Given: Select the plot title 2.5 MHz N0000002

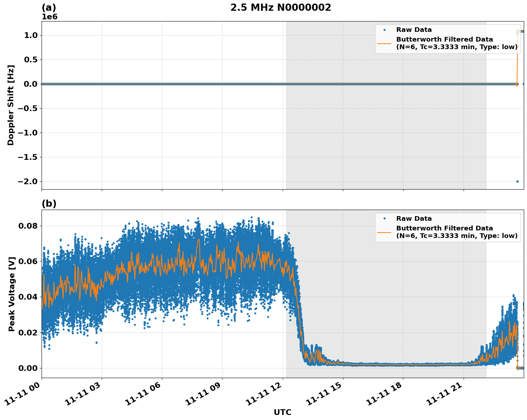Looking at the screenshot, I should coord(281,7).
